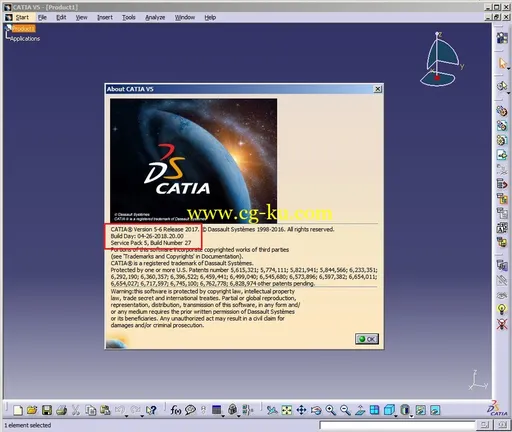Viewport: 512px width, 432px height.
Task: Click the power input field at bottom
Action: [397, 425]
